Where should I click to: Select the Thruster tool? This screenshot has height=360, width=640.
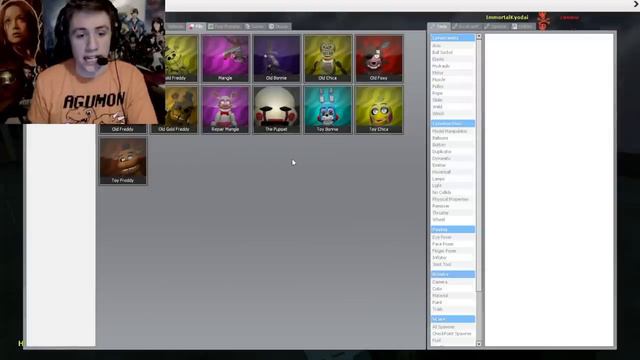(453, 213)
